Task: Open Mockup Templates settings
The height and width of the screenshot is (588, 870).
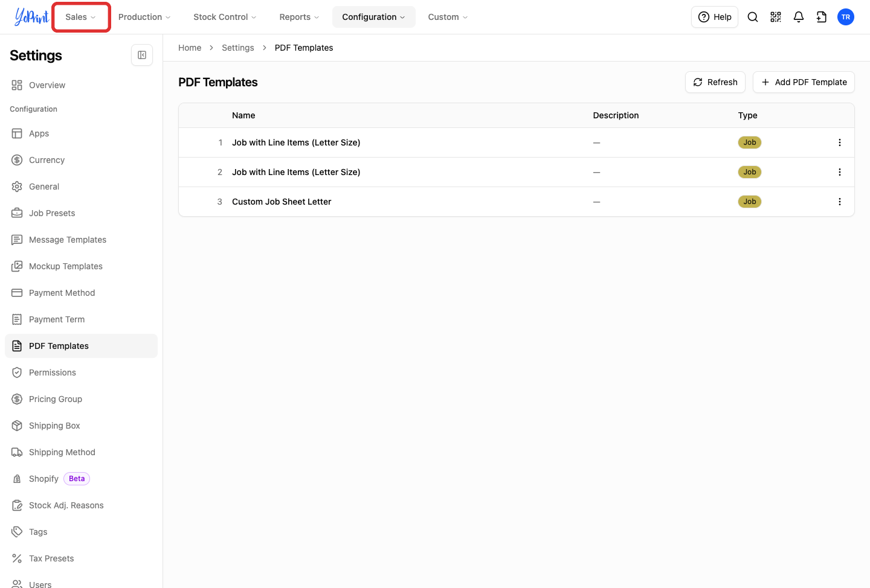Action: [81, 266]
